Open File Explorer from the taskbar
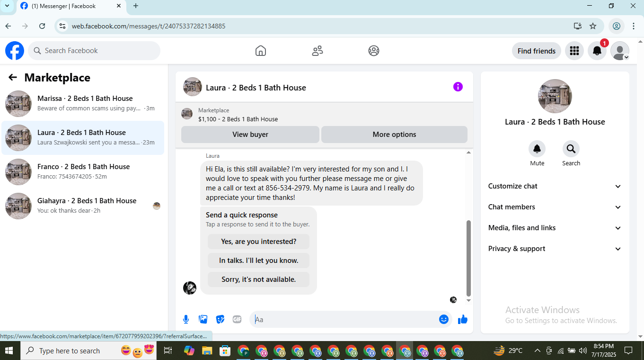Image resolution: width=644 pixels, height=360 pixels. 207,351
